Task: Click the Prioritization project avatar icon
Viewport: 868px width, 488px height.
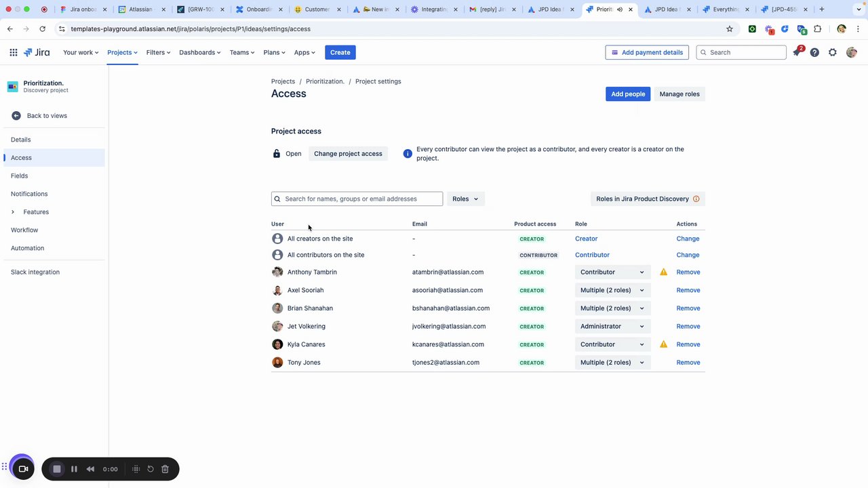Action: pos(13,87)
